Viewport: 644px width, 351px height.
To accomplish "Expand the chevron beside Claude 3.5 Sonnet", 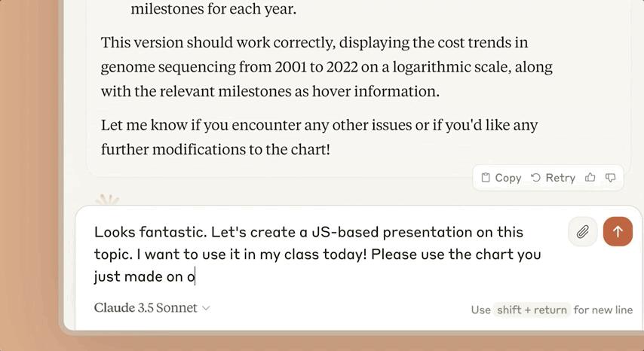I will (207, 308).
